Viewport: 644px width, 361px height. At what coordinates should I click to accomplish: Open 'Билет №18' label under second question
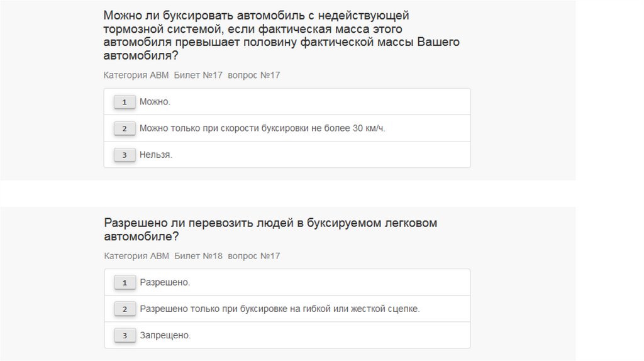(x=198, y=256)
